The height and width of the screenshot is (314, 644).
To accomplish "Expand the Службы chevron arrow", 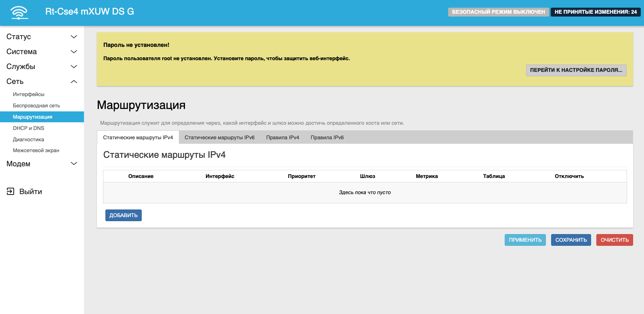I will coord(74,67).
